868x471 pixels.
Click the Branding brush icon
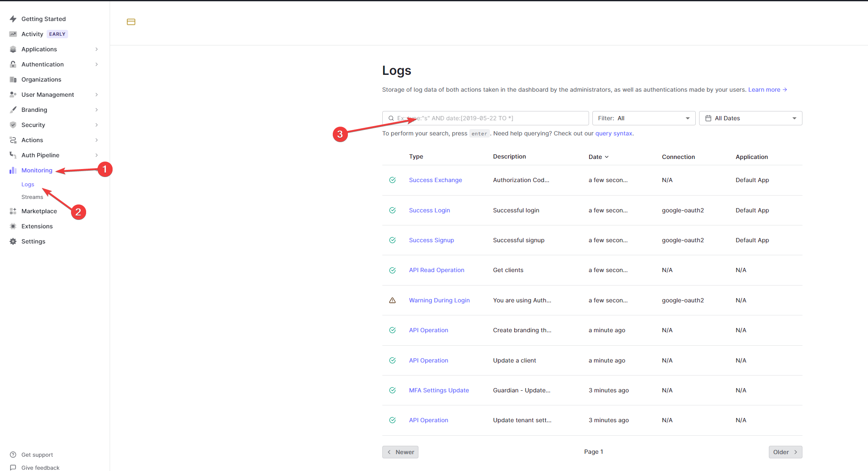pyautogui.click(x=13, y=110)
